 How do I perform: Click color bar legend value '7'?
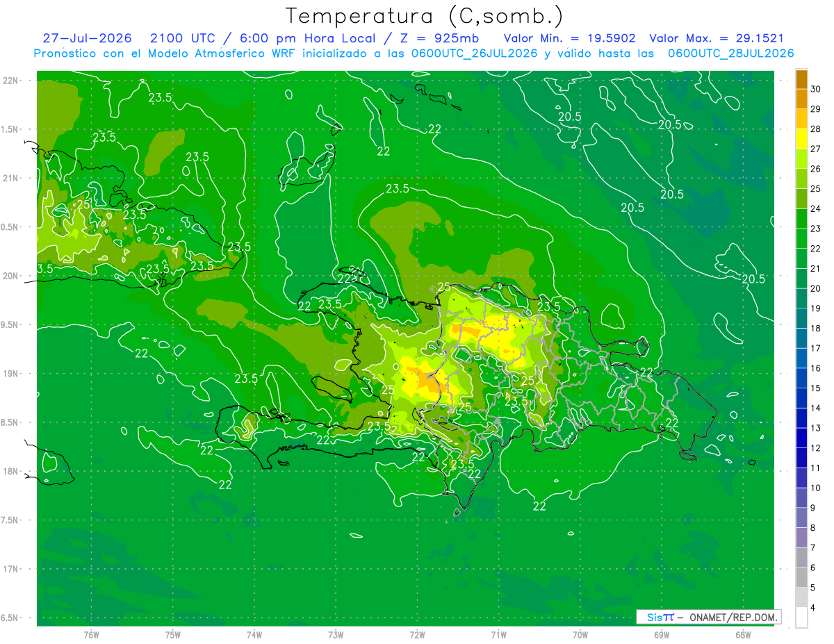[814, 548]
